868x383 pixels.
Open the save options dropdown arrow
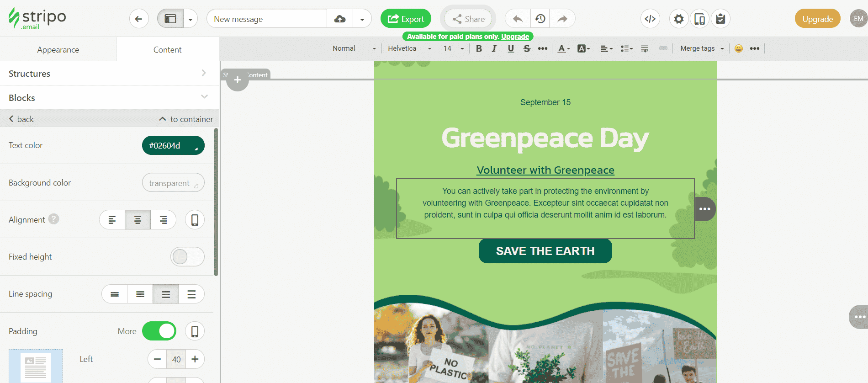362,19
